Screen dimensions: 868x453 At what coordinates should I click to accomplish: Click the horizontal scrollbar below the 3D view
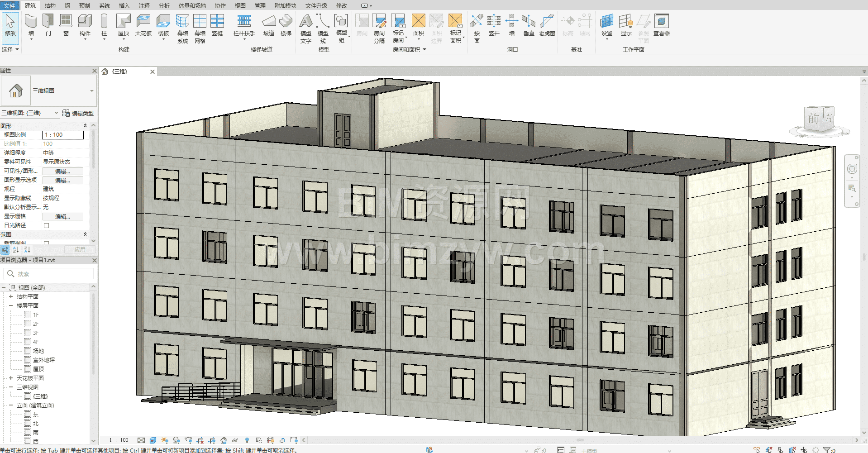click(x=579, y=440)
